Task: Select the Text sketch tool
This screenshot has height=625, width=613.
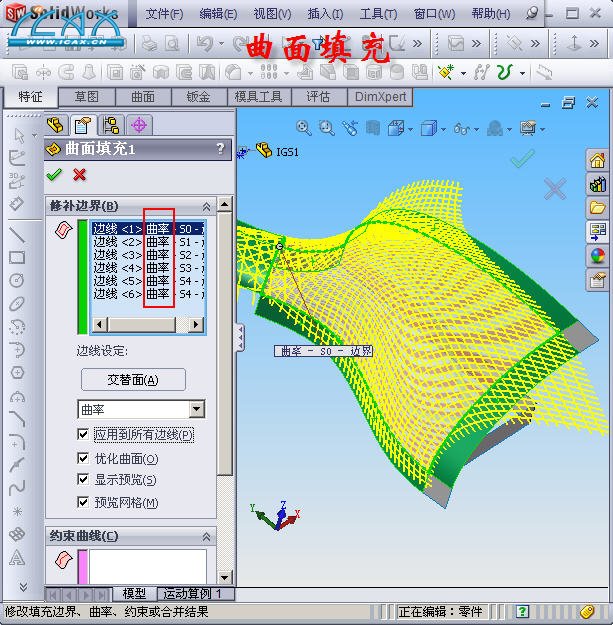Action: 17,557
